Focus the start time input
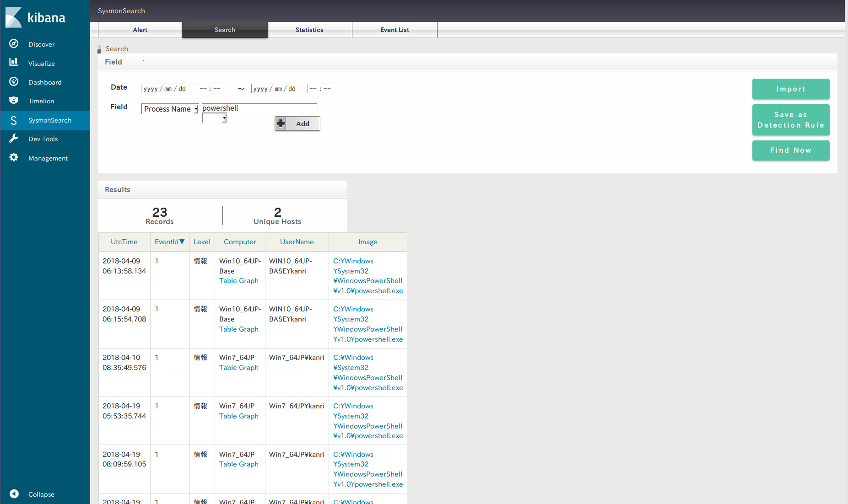848x504 pixels. click(x=214, y=89)
